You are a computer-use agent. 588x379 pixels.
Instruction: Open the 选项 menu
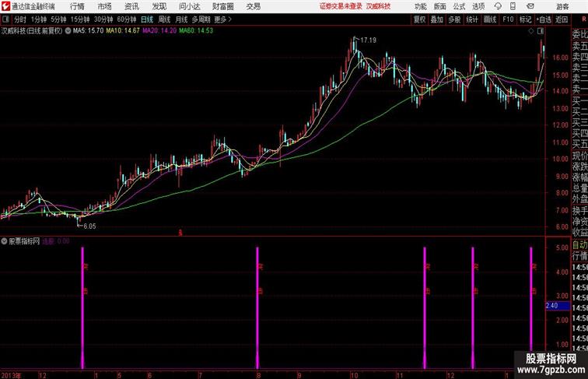tap(478, 6)
